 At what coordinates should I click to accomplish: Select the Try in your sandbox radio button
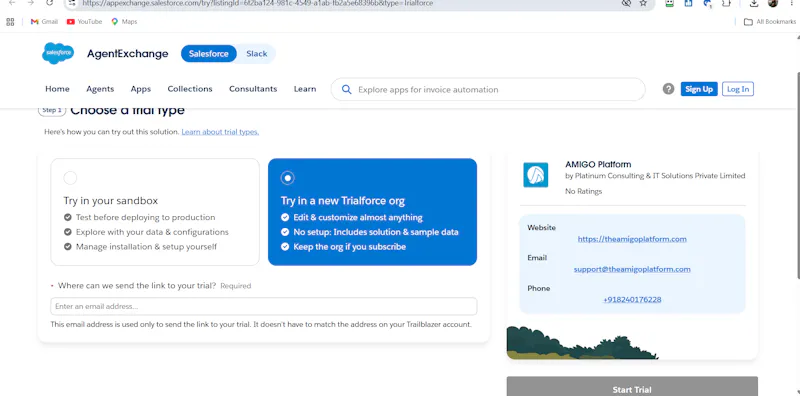click(70, 178)
